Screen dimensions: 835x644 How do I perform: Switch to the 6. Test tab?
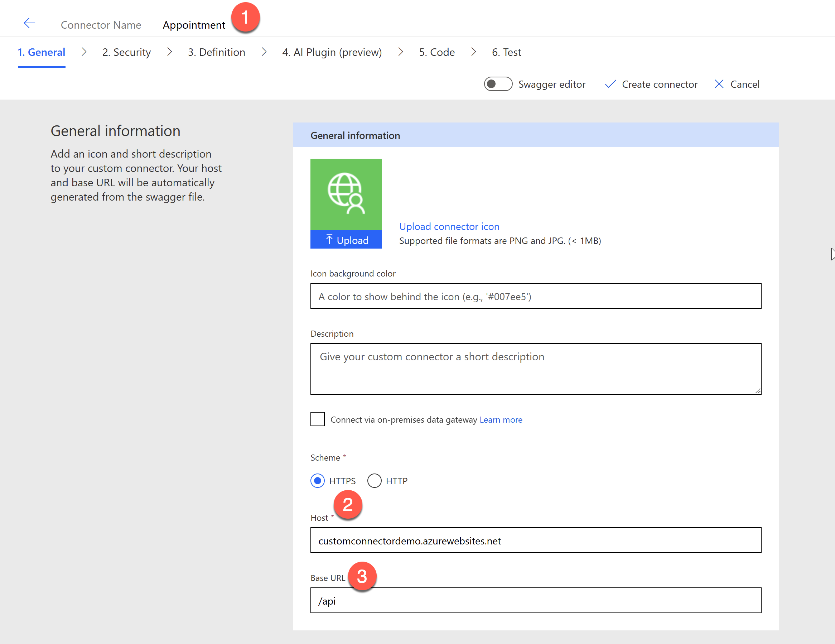[506, 52]
